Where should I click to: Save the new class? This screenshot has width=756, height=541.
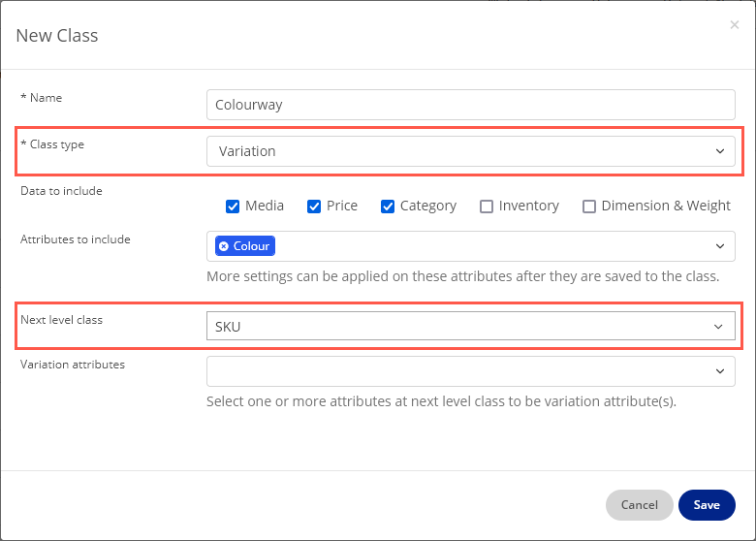[707, 504]
